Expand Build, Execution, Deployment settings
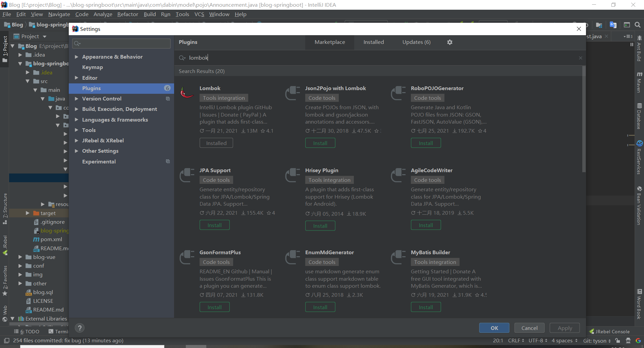This screenshot has height=348, width=644. 76,109
